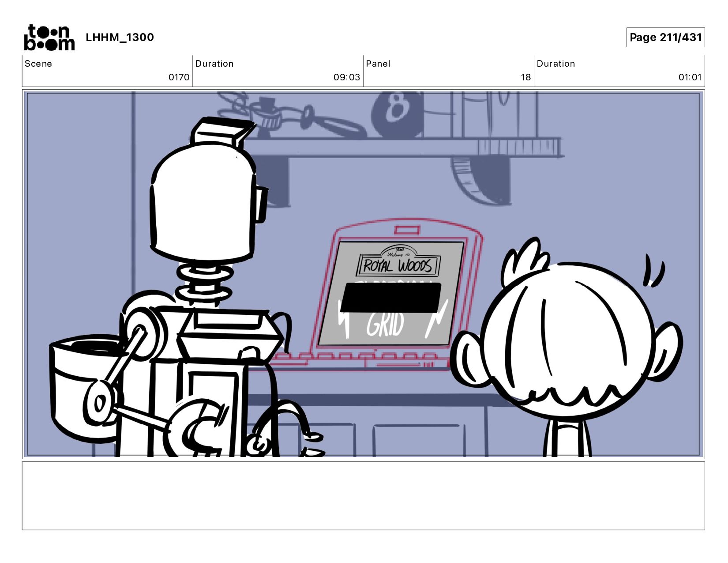Click the GRID text on the laptop screen
Screen dimensions: 728x563
tap(385, 325)
